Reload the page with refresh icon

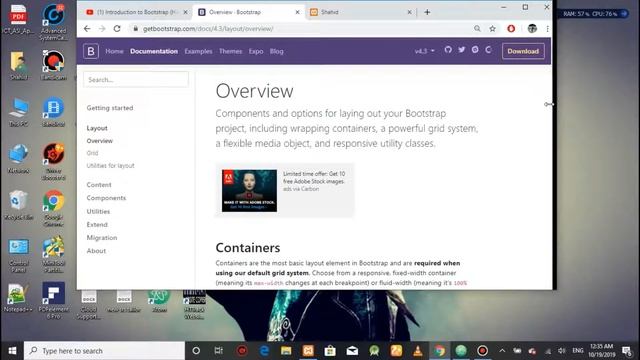(117, 29)
